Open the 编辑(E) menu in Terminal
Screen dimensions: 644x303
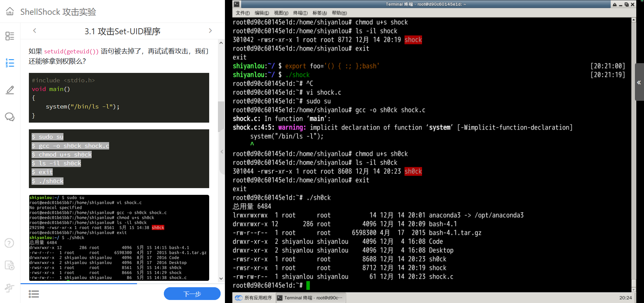pyautogui.click(x=262, y=13)
